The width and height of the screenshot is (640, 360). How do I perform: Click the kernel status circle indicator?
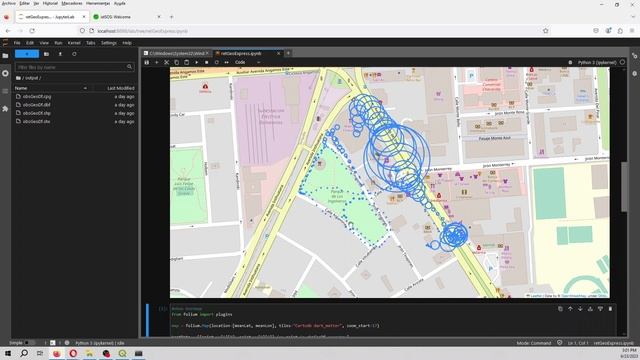click(x=622, y=62)
